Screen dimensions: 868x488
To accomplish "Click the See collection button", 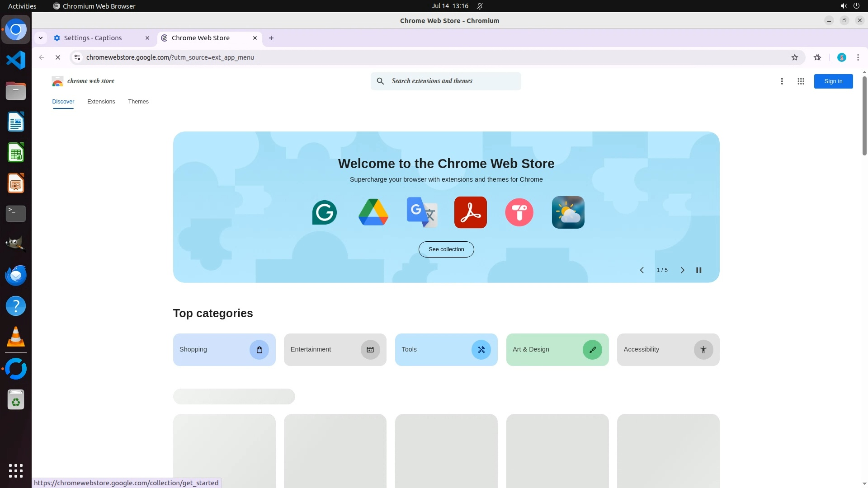I will [446, 249].
